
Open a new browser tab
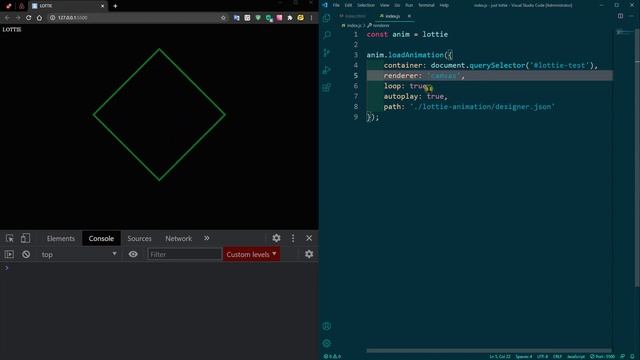115,6
